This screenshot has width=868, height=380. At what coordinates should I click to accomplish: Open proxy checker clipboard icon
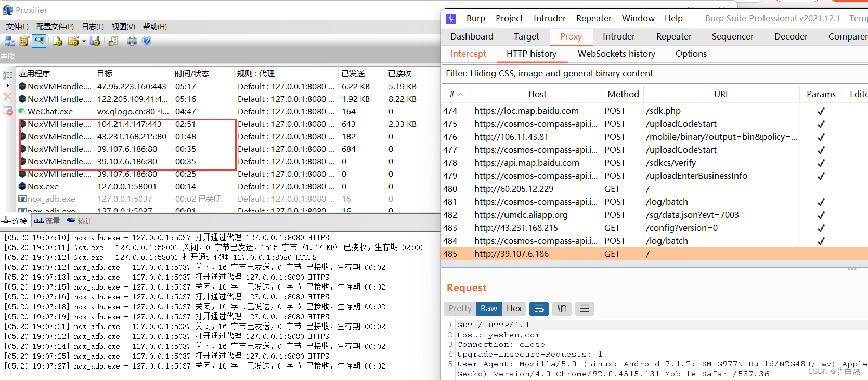click(x=113, y=41)
